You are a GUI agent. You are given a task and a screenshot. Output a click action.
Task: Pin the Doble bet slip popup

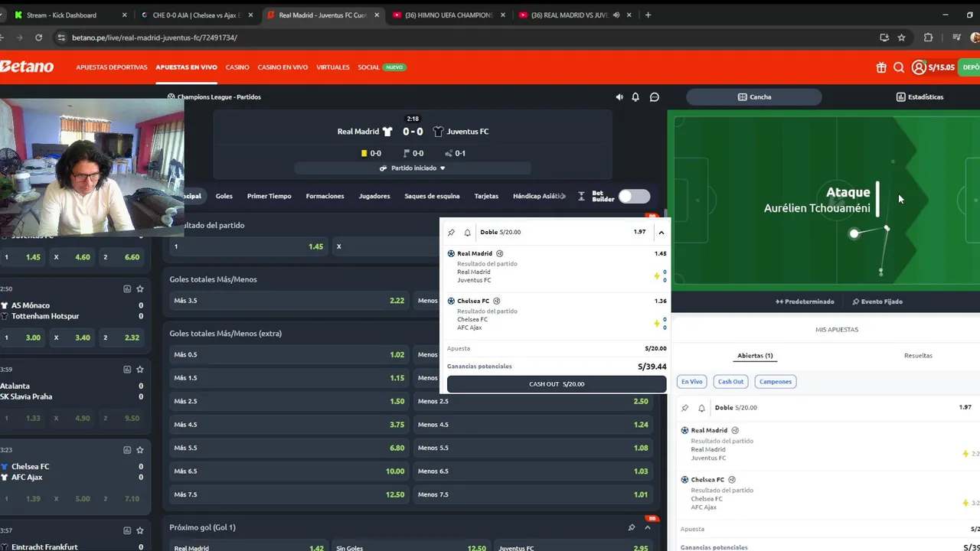(x=451, y=232)
